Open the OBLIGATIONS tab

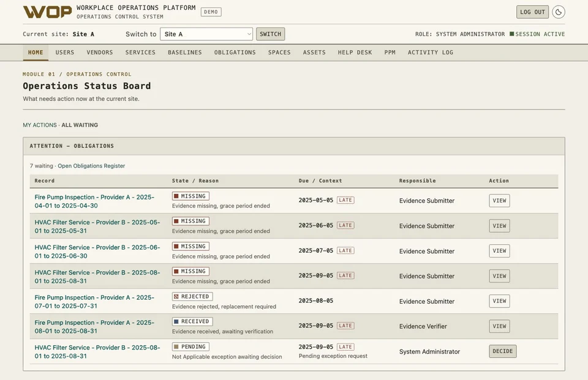(235, 53)
